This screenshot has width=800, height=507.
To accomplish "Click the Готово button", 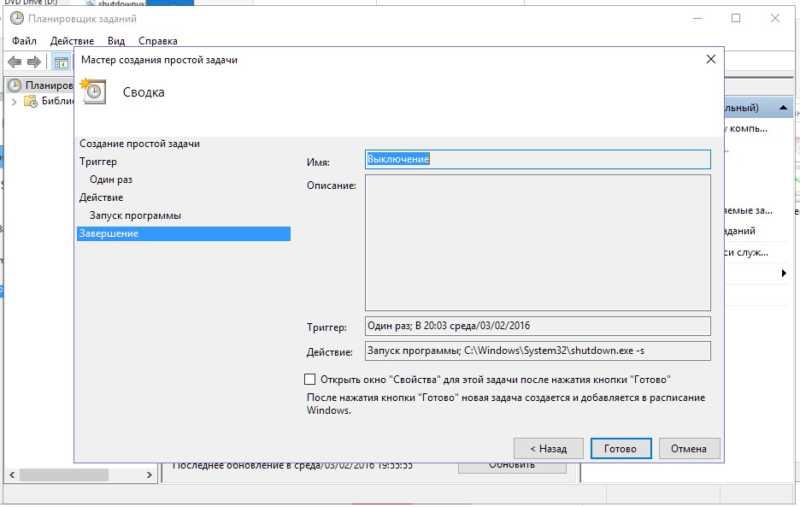I will (x=620, y=448).
